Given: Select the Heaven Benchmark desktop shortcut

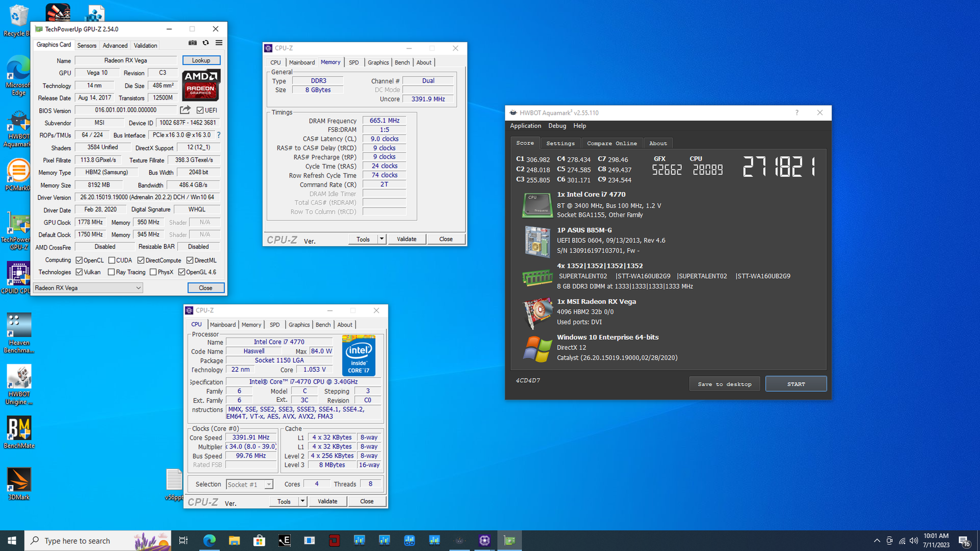Looking at the screenshot, I should [x=19, y=333].
